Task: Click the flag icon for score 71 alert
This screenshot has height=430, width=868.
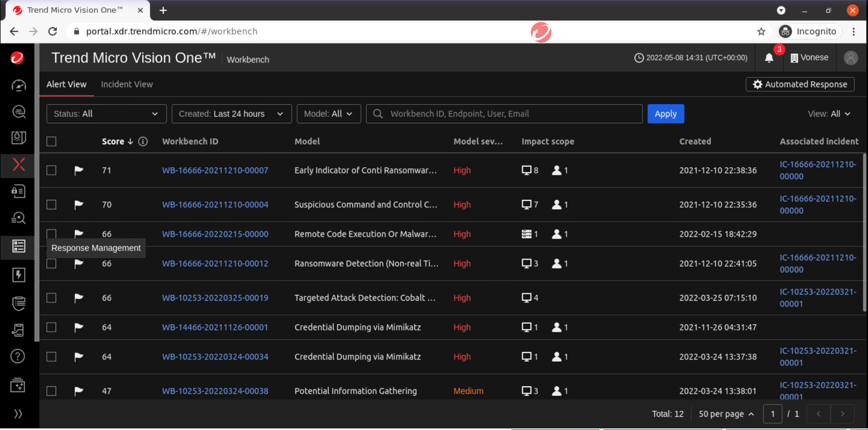Action: click(x=79, y=170)
